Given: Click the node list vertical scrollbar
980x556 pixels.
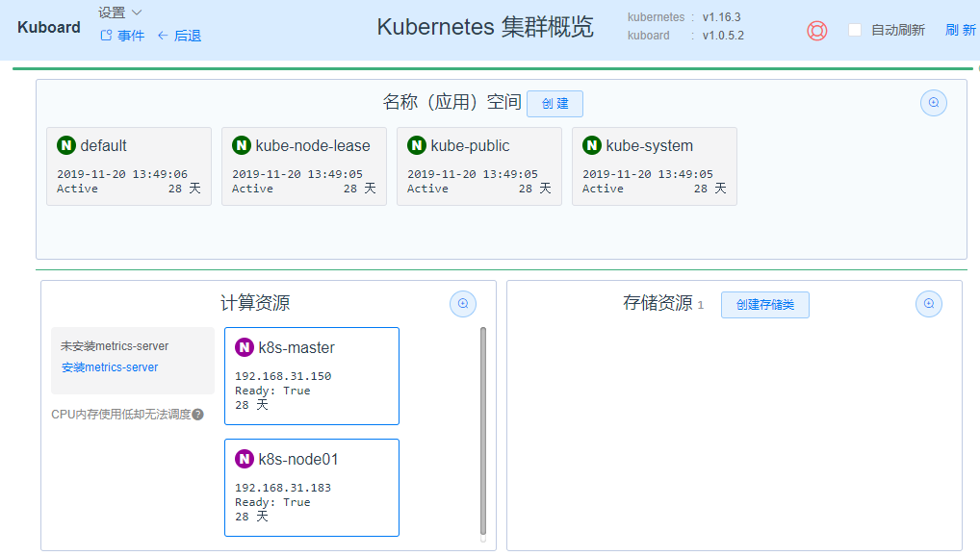Looking at the screenshot, I should (483, 431).
